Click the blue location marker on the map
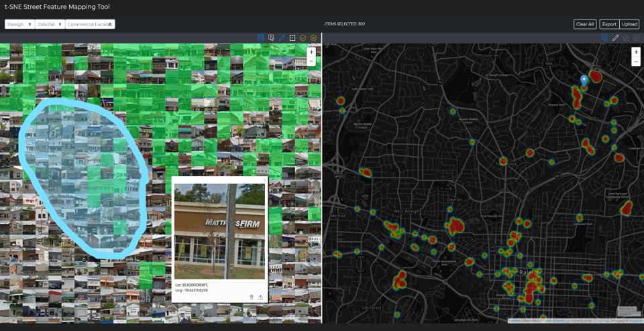644x331 pixels. click(584, 80)
